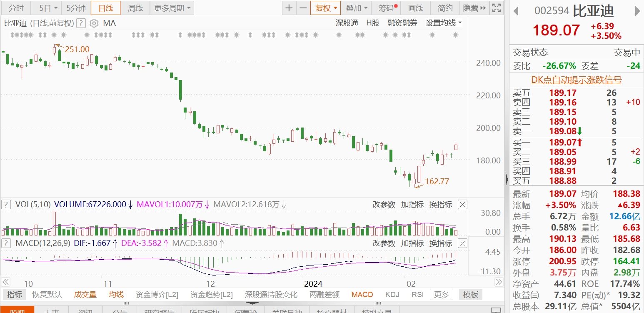Open the 叠加 overlay dropdown
The height and width of the screenshot is (313, 644).
[356, 8]
